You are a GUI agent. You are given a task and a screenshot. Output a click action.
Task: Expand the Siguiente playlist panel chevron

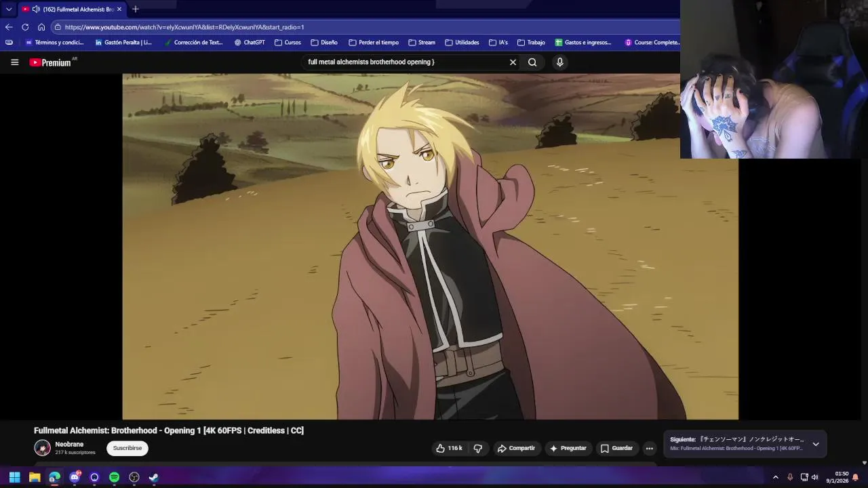click(x=816, y=444)
